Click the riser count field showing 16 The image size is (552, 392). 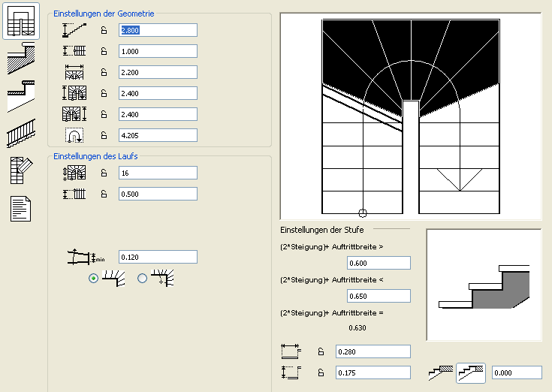coord(158,173)
